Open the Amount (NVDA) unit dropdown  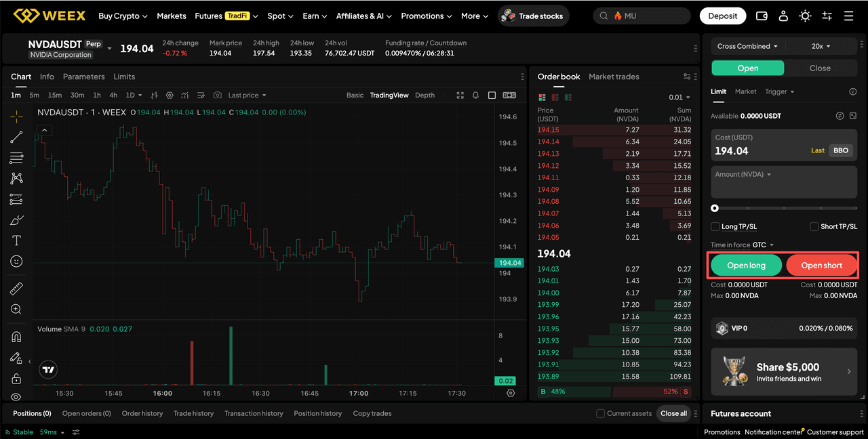click(744, 174)
